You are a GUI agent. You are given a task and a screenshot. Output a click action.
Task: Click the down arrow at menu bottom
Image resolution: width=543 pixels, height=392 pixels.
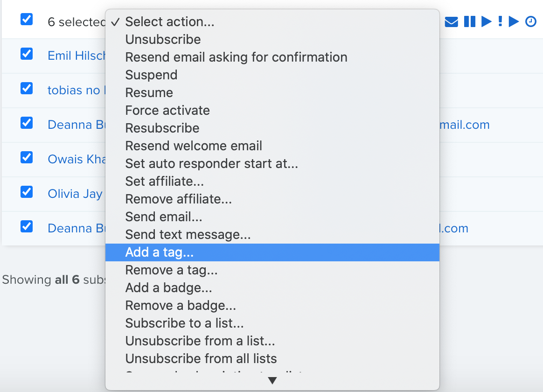tap(272, 381)
